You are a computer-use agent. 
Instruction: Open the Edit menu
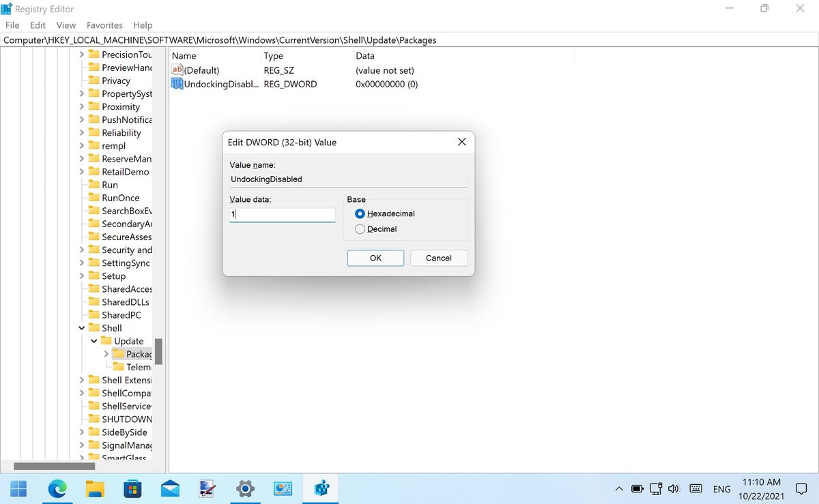(x=38, y=25)
